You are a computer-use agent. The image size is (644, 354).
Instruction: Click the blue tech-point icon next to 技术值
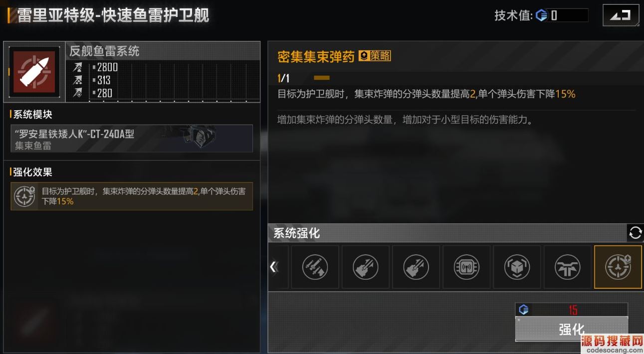click(x=542, y=15)
